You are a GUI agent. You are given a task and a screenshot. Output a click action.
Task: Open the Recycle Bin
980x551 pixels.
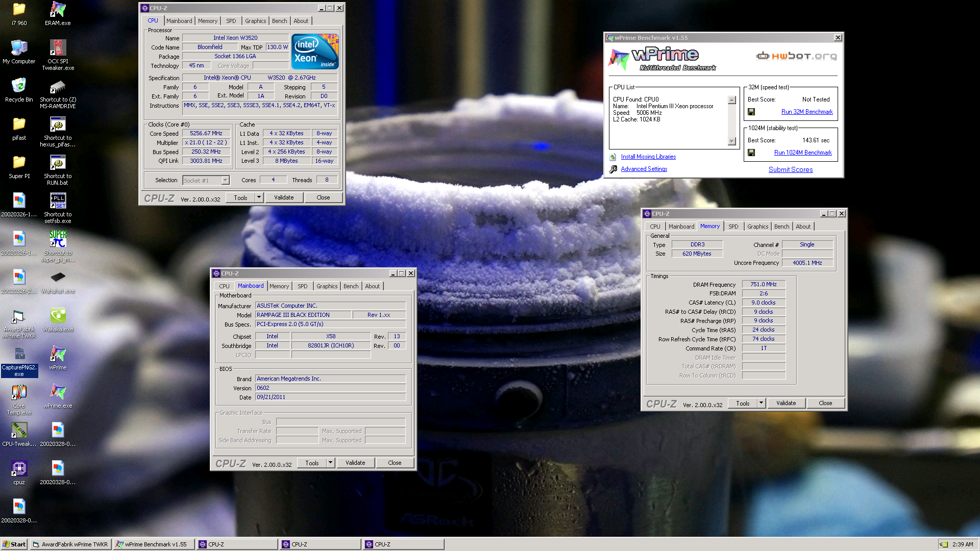coord(19,86)
